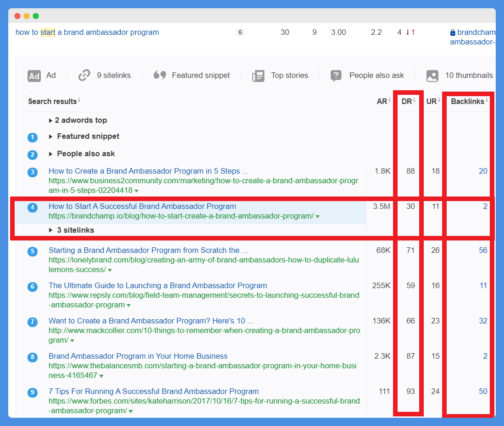Click the yellow macOS minimize button
Viewport: 504px width, 426px height.
coord(27,16)
